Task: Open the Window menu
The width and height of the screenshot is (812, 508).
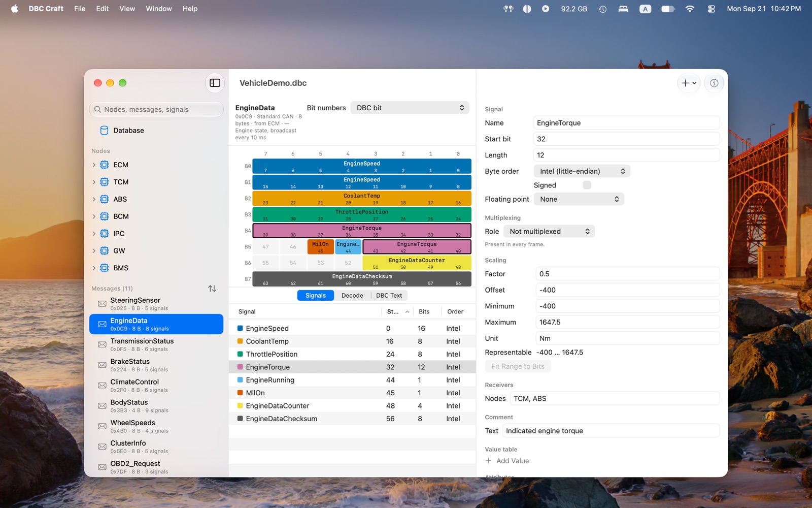Action: 159,9
